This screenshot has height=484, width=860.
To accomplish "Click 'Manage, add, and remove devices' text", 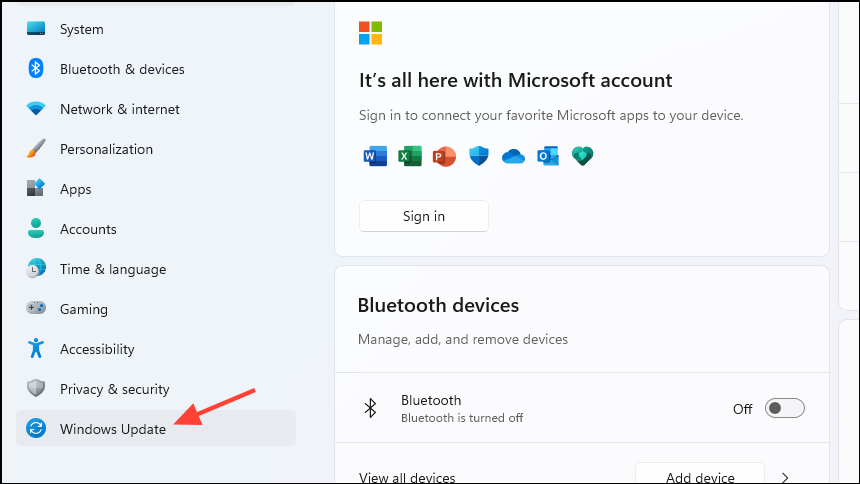I will coord(463,340).
